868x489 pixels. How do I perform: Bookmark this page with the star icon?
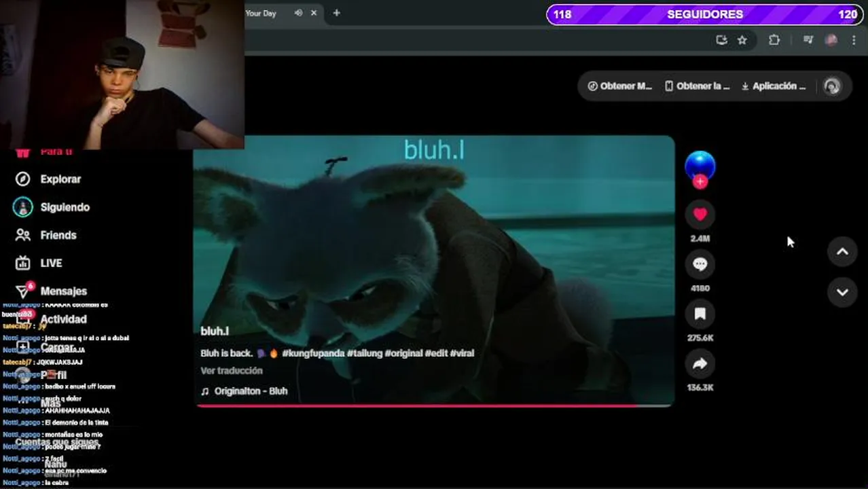[742, 40]
